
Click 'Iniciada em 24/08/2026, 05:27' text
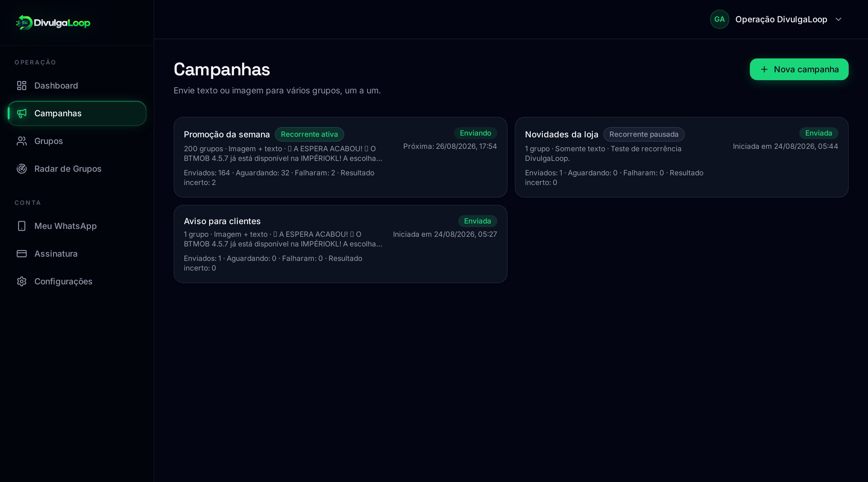tap(445, 234)
